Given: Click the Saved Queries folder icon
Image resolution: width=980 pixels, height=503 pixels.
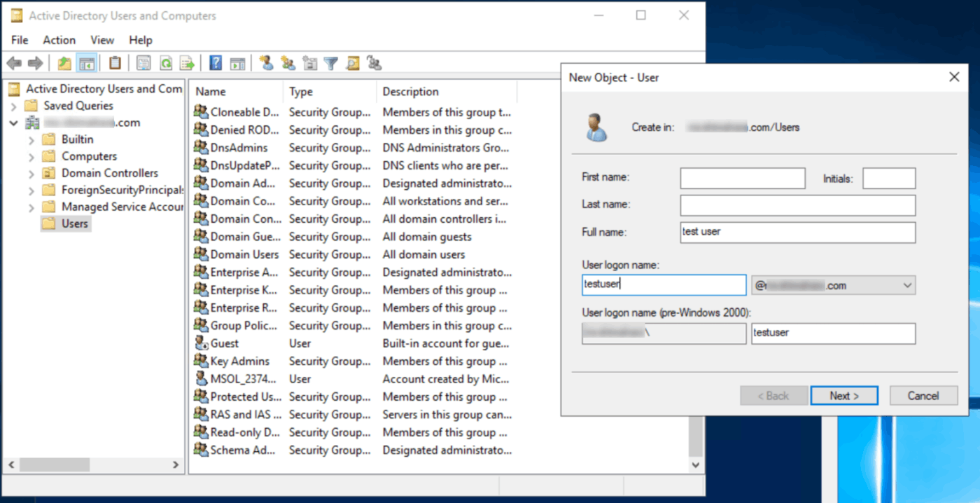Looking at the screenshot, I should pos(31,106).
